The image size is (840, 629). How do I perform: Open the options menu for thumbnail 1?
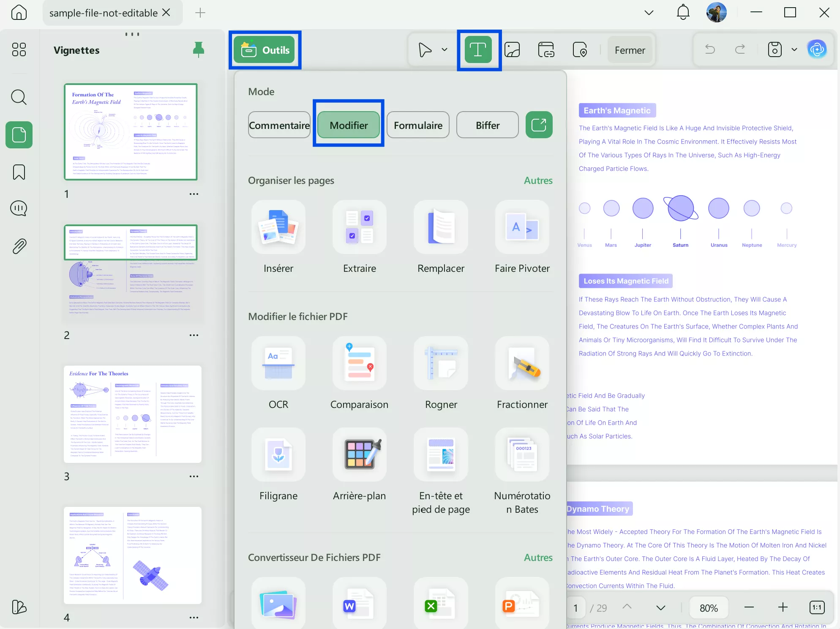point(194,194)
